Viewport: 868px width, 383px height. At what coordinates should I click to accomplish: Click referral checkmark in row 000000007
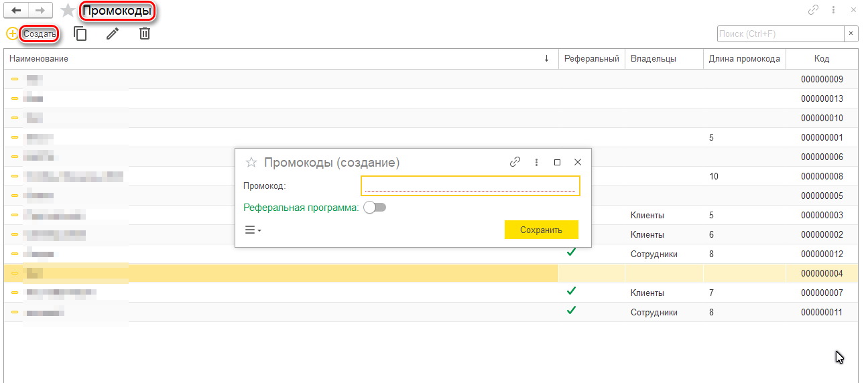(571, 291)
